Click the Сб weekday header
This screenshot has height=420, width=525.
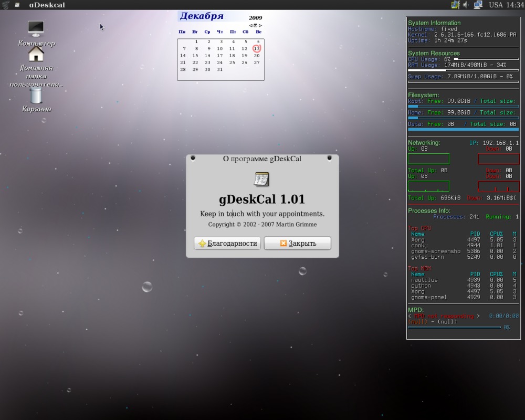(x=245, y=32)
